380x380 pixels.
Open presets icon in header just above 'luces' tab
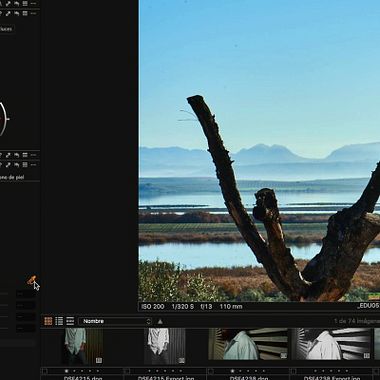[x=25, y=14]
